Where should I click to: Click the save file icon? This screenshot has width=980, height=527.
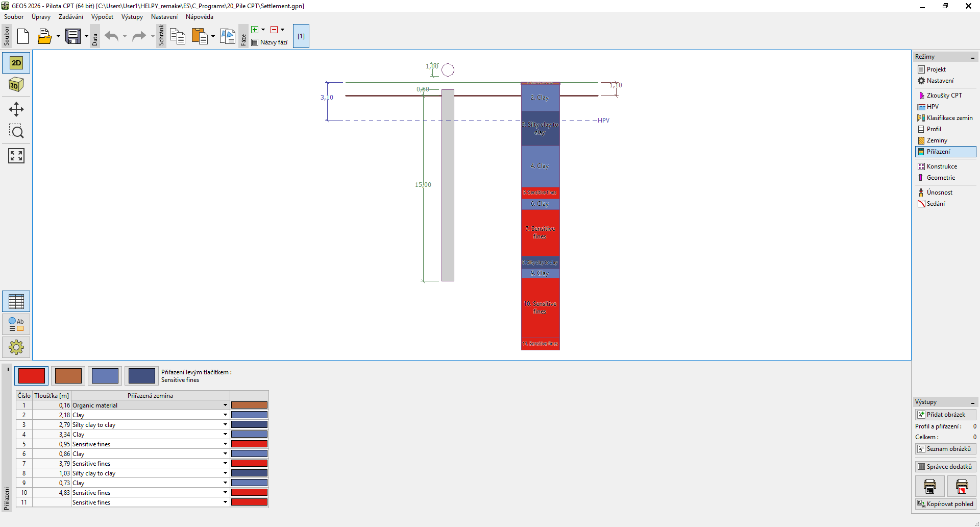(73, 36)
